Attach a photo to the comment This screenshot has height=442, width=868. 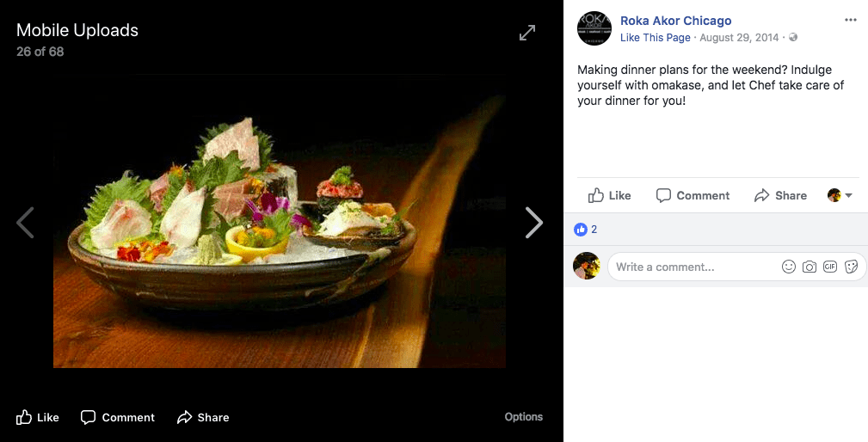(x=810, y=267)
